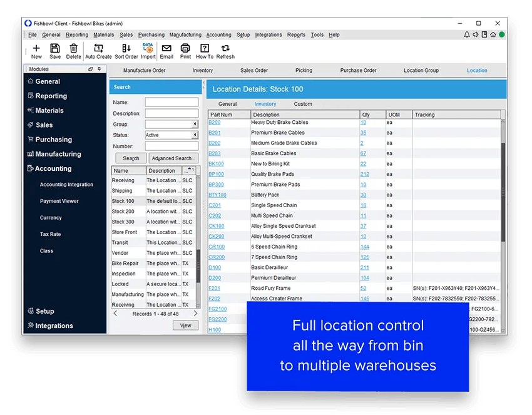Click the Advanced Search button

[x=173, y=158]
